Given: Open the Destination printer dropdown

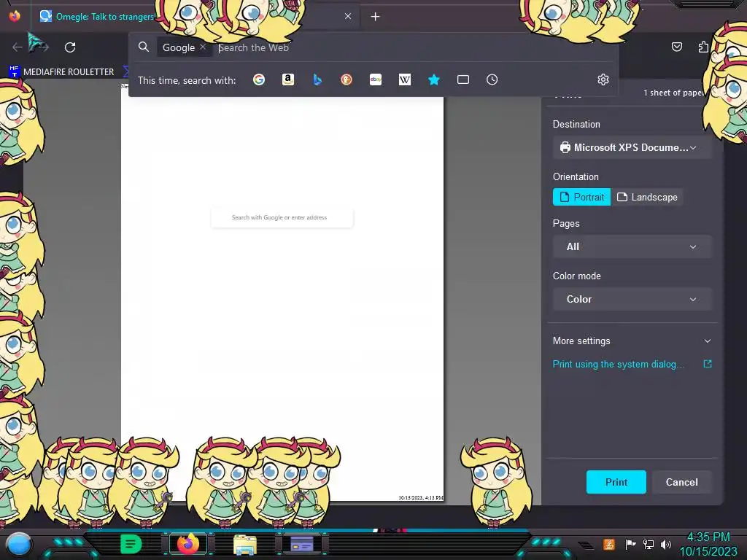Looking at the screenshot, I should coord(632,147).
